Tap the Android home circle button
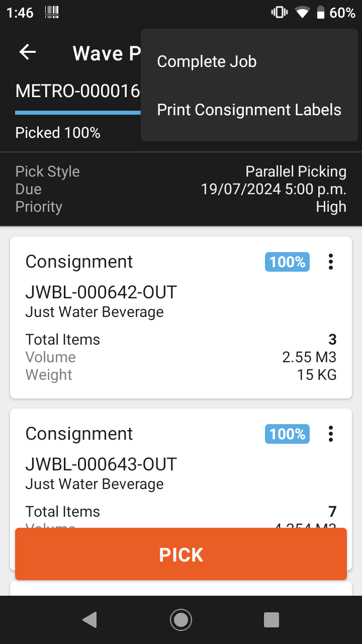Viewport: 362px width, 644px height. [181, 620]
